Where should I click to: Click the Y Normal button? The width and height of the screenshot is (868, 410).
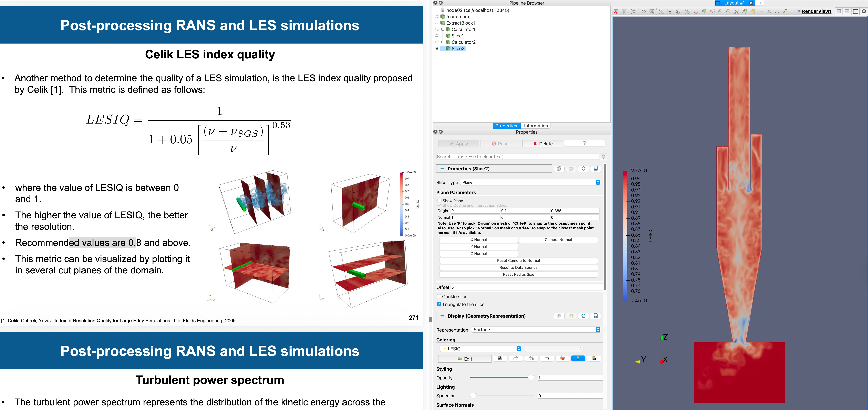(x=478, y=247)
